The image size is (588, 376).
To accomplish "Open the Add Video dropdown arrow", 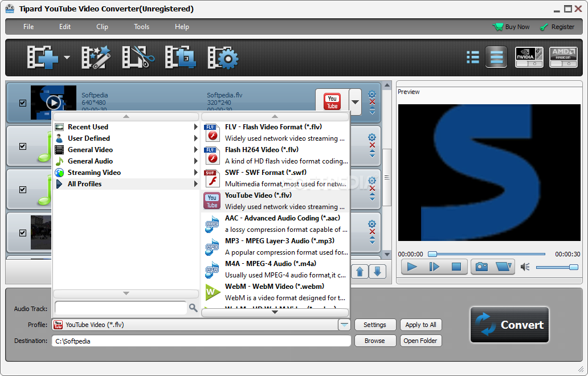I will point(67,58).
